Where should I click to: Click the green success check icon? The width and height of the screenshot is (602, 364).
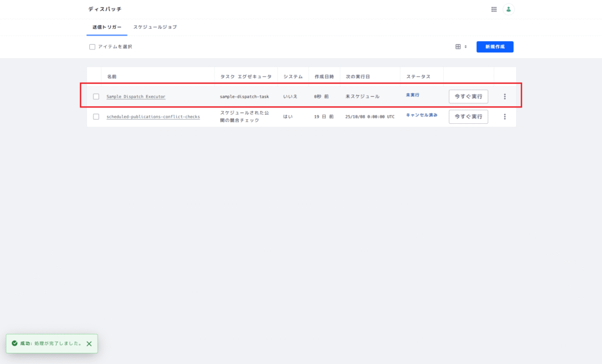pos(15,343)
